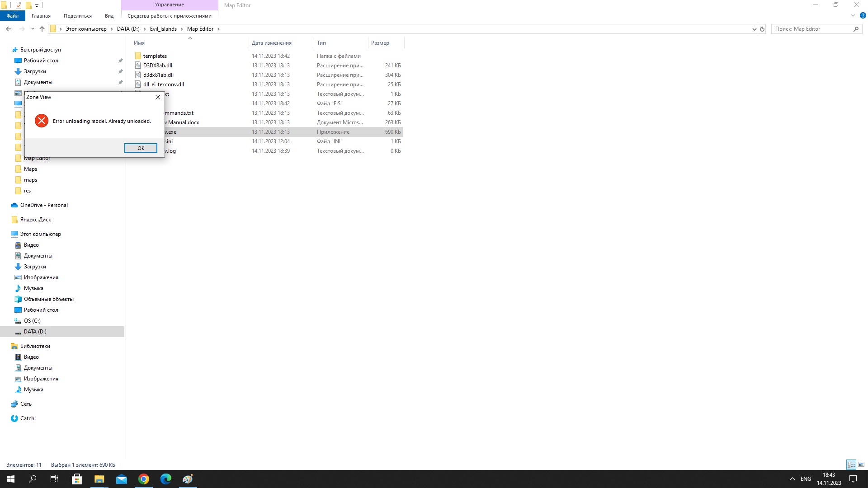Image resolution: width=868 pixels, height=488 pixels.
Task: Switch to large thumbnails view icon
Action: pos(861,465)
